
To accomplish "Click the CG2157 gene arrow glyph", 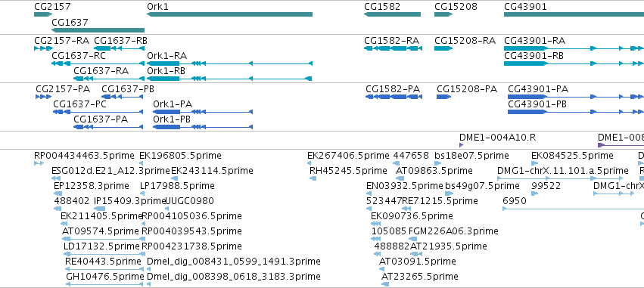I will 43,14.
